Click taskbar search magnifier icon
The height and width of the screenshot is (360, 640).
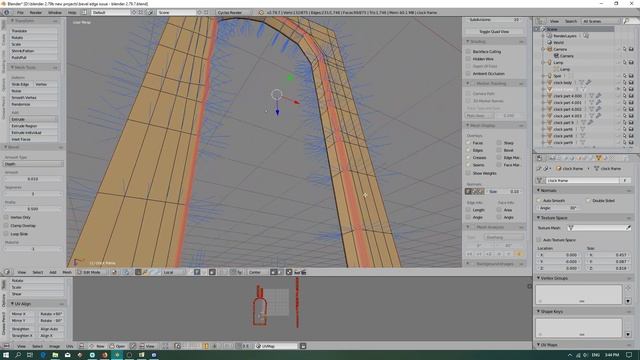pos(18,355)
